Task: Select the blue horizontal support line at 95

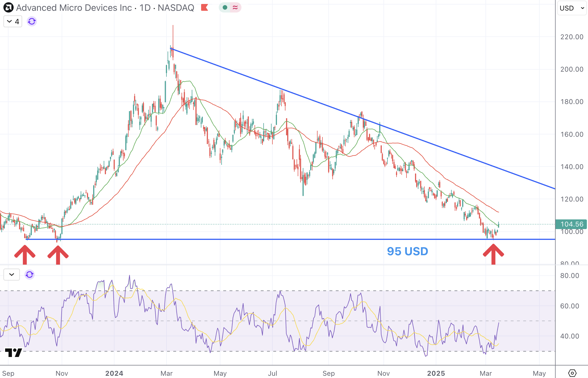Action: point(290,239)
